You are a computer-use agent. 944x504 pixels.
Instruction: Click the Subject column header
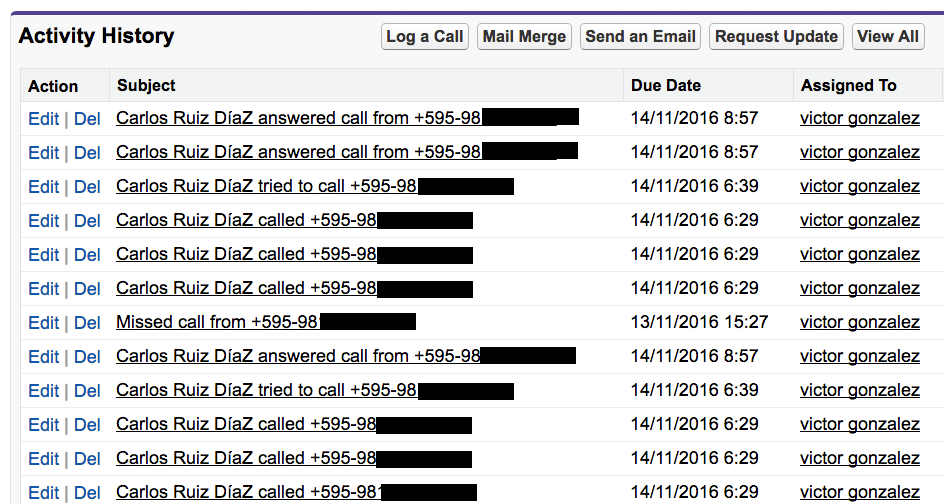(x=146, y=86)
